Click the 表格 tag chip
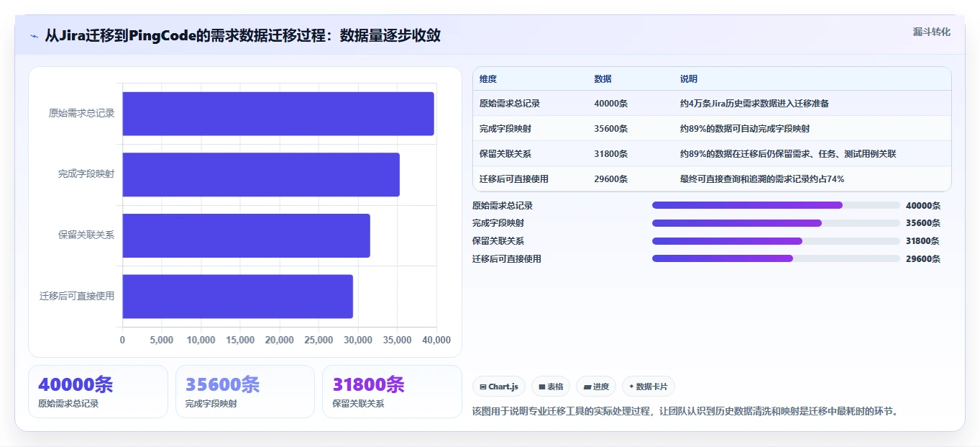Viewport: 980px width, 447px height. click(551, 387)
